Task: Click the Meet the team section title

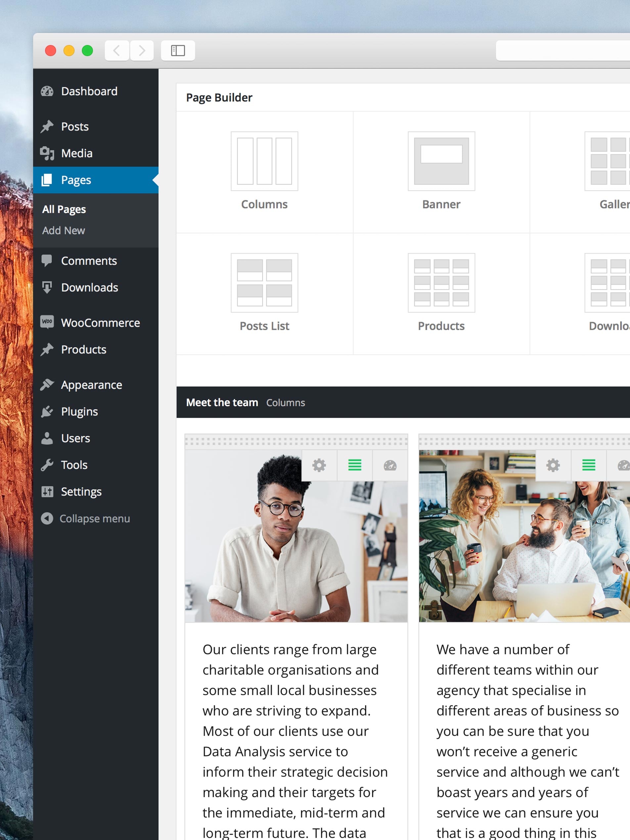Action: [222, 403]
